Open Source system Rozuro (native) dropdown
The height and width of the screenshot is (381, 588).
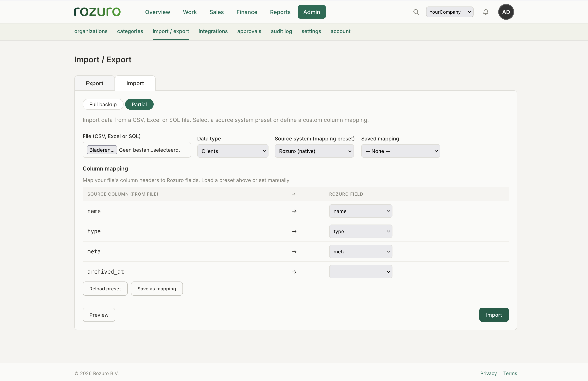(314, 151)
